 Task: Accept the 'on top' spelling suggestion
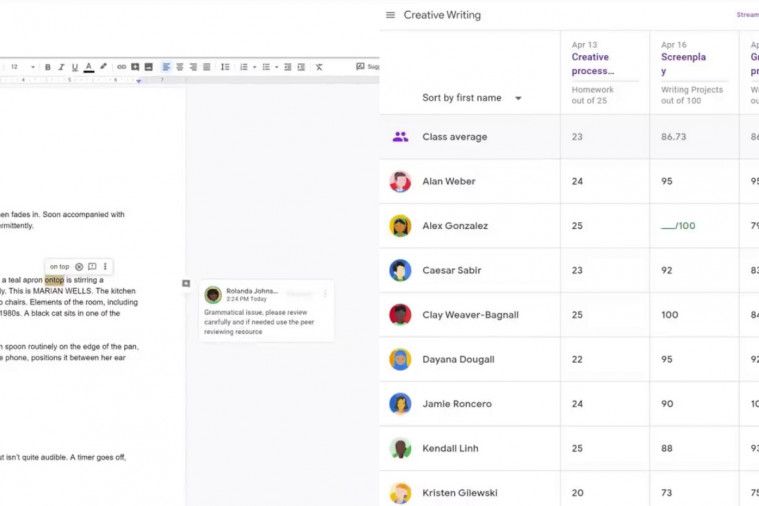pyautogui.click(x=60, y=267)
